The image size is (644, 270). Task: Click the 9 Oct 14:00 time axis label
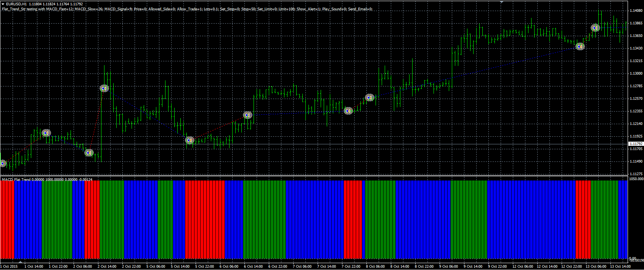(x=473, y=267)
